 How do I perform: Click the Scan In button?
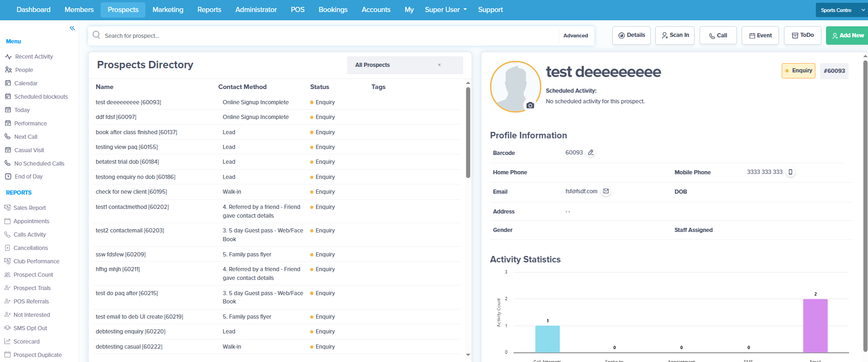click(x=675, y=36)
